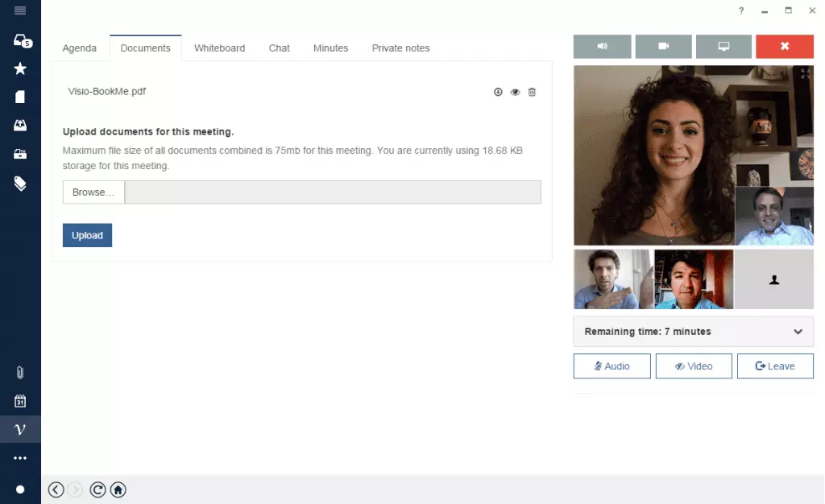The height and width of the screenshot is (504, 825).
Task: Click the download icon next to Visio-BookMe.pdf
Action: (498, 92)
